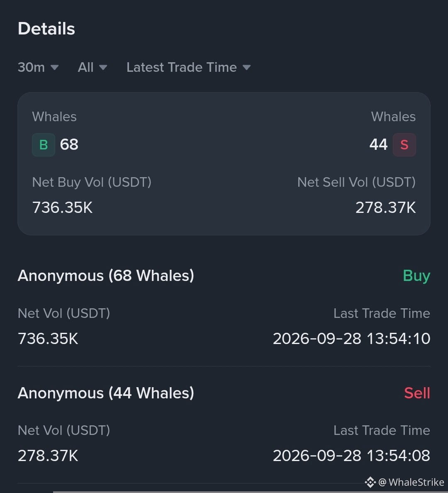The image size is (448, 493).
Task: Click the Binance logo beside WhaleStrike
Action: tap(370, 482)
